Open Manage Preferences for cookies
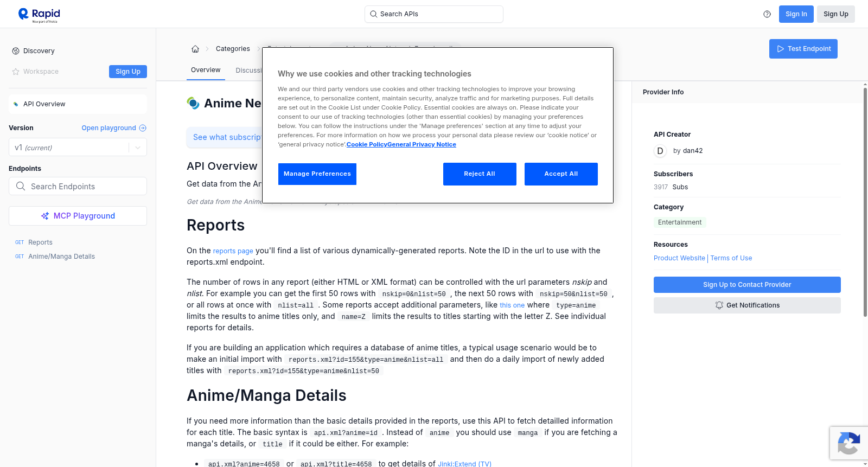This screenshot has width=868, height=467. pos(317,174)
